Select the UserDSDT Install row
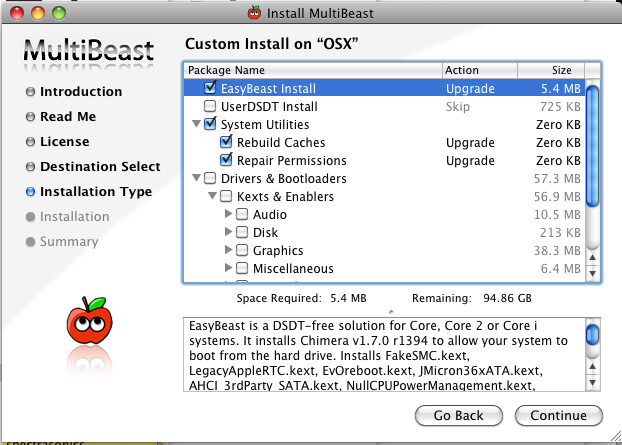This screenshot has height=445, width=622. pos(384,106)
